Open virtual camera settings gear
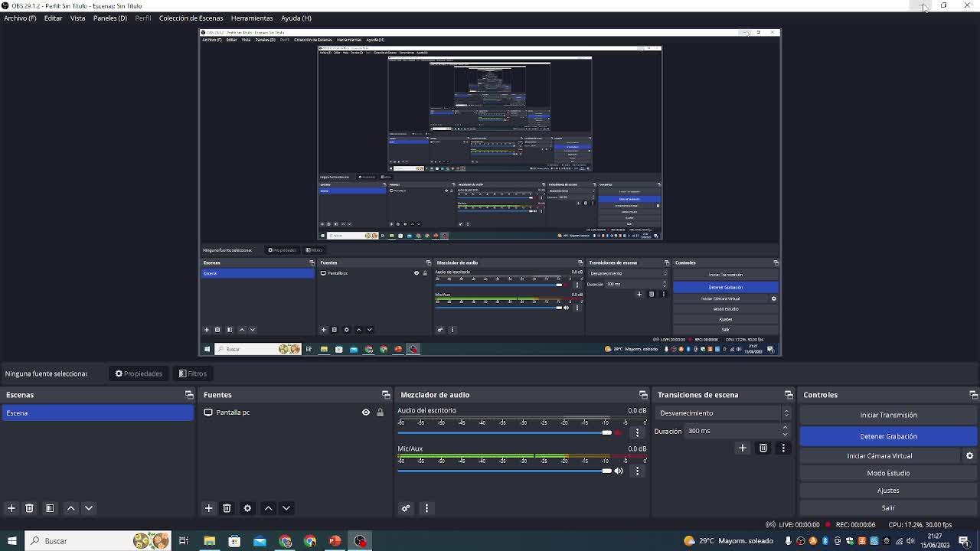 pos(969,455)
